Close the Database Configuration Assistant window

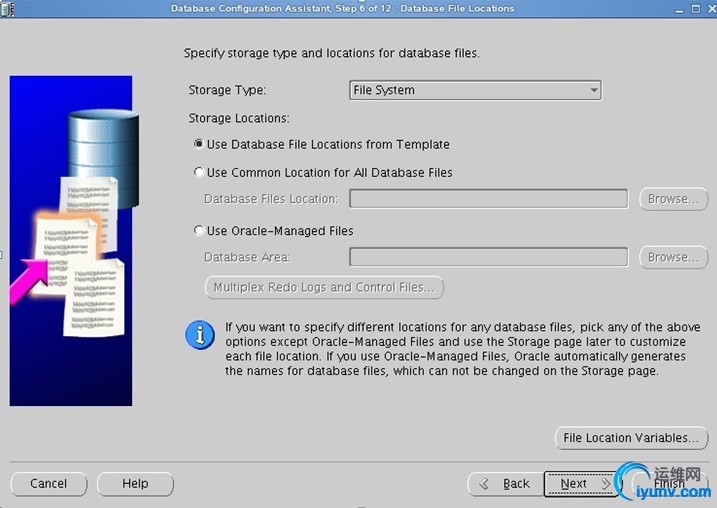[712, 9]
